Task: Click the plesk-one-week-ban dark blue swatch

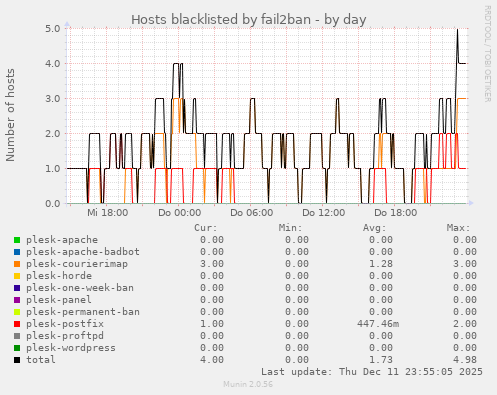Action: click(17, 288)
